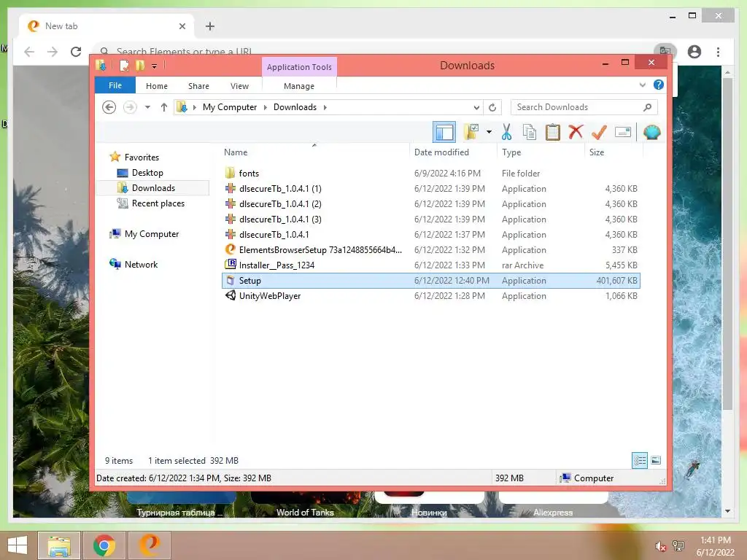This screenshot has width=747, height=560.
Task: Switch to Large icons view
Action: click(x=656, y=460)
